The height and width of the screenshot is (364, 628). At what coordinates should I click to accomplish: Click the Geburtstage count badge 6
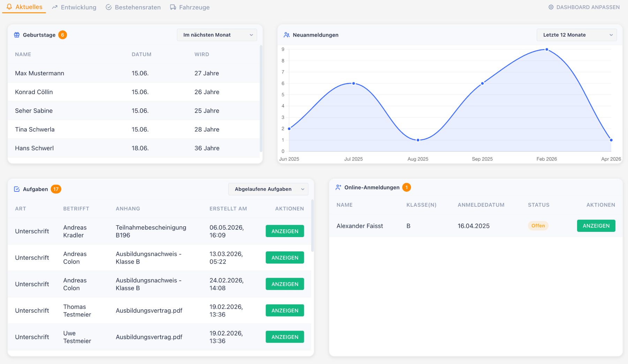point(62,35)
